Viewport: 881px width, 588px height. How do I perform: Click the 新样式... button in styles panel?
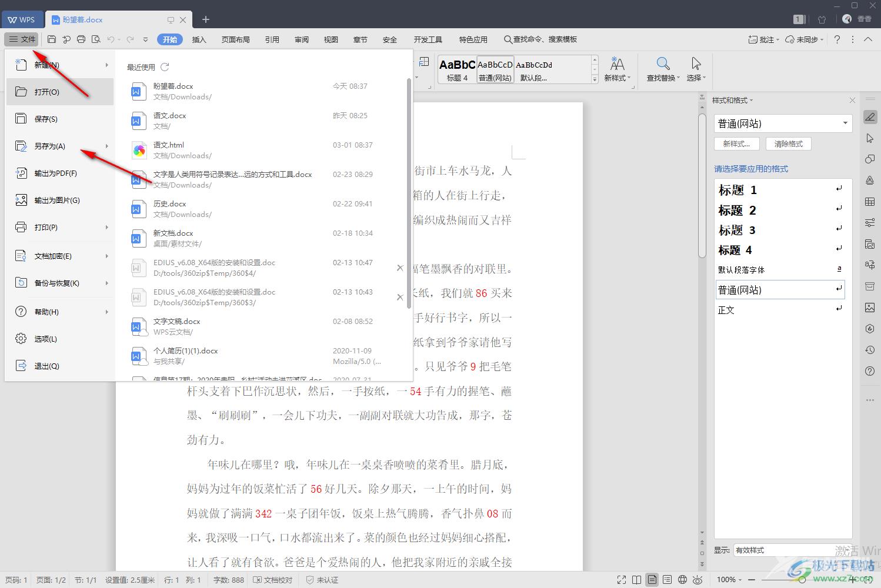click(737, 143)
